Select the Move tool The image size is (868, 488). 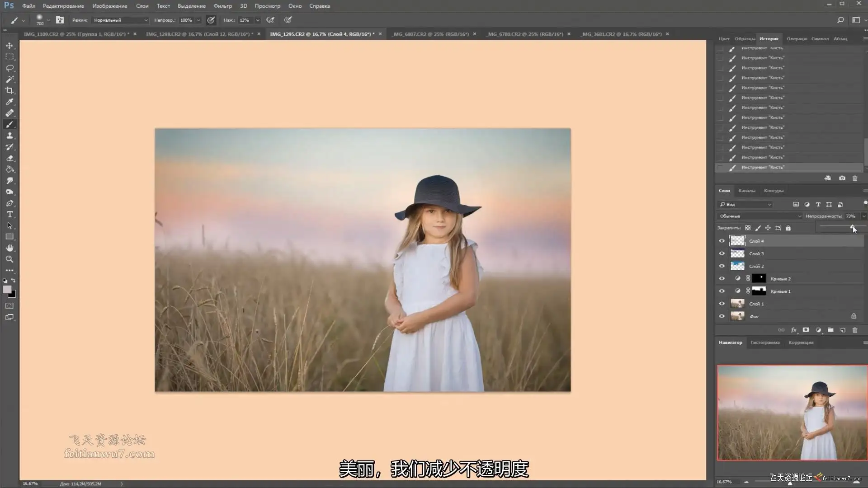9,46
